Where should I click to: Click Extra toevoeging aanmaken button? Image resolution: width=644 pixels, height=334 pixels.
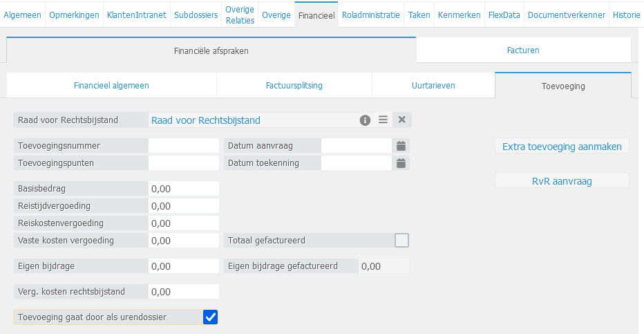(562, 147)
